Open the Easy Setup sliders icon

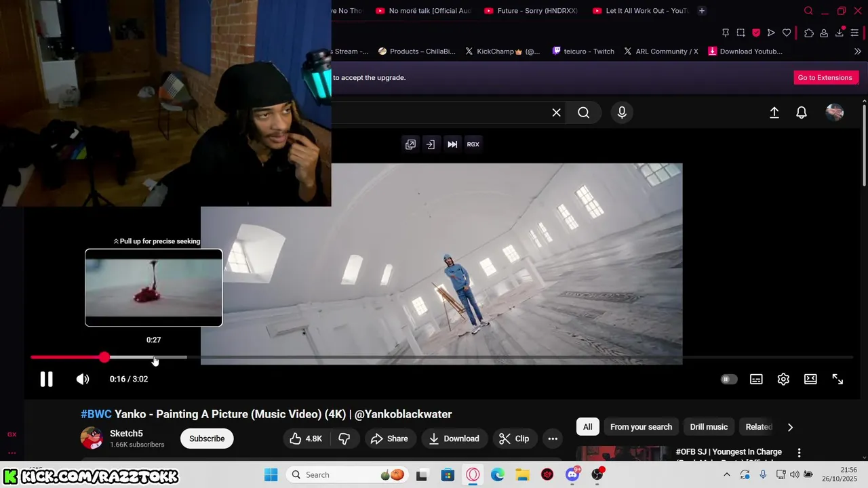tap(854, 33)
